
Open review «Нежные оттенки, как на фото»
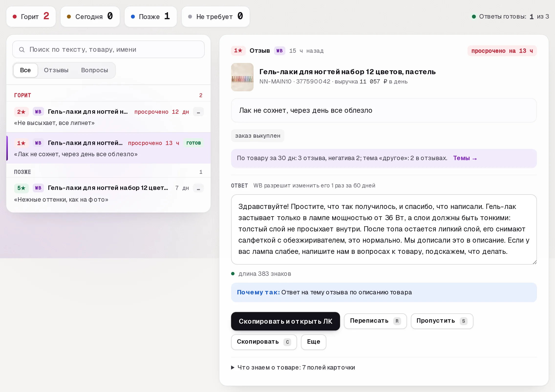tap(108, 194)
